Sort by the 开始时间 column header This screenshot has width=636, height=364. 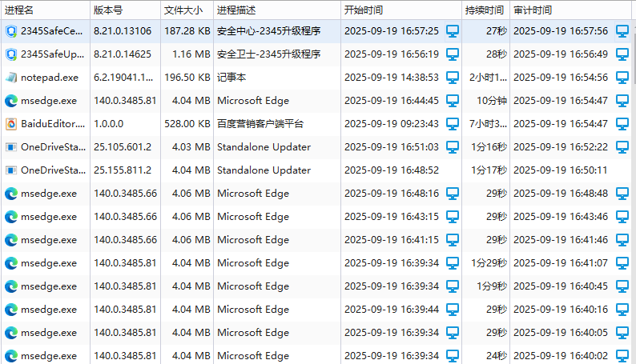(401, 10)
